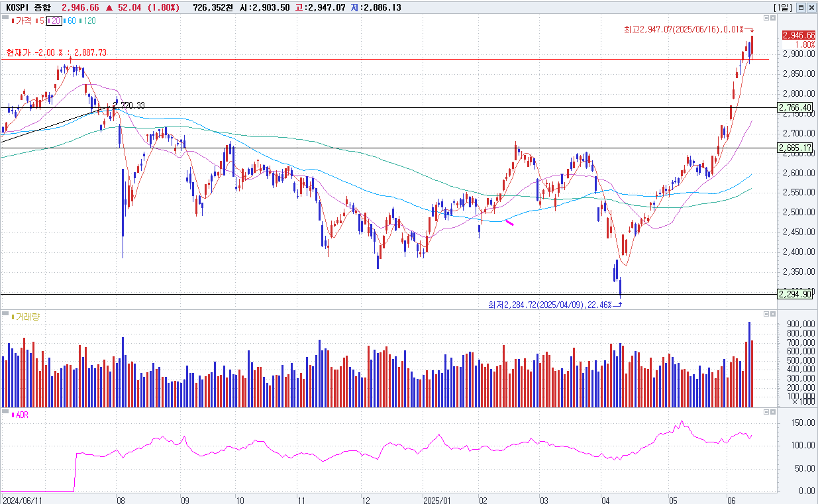Click the 2,294.90 horizontal line label
The width and height of the screenshot is (818, 504).
(795, 294)
